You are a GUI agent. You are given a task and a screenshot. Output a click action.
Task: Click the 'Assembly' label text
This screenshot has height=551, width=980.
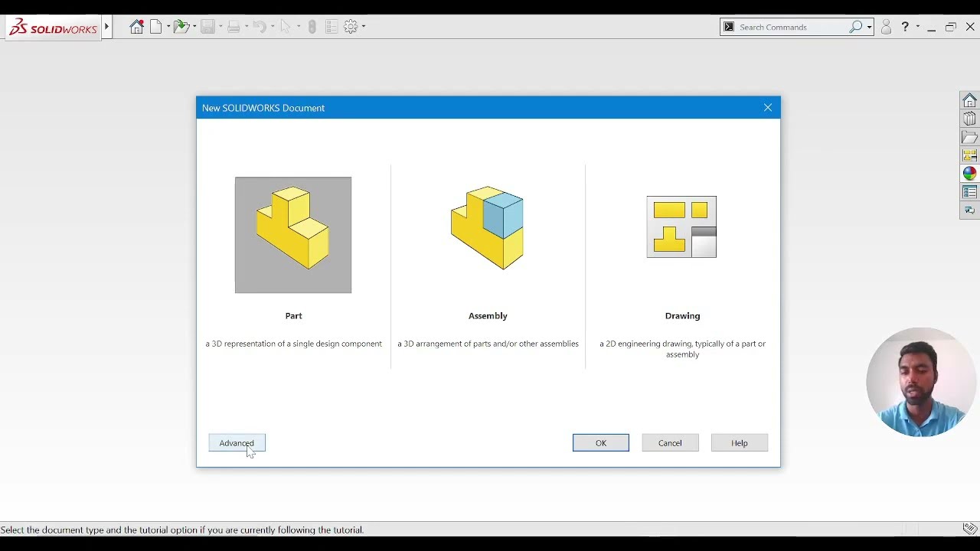tap(488, 316)
